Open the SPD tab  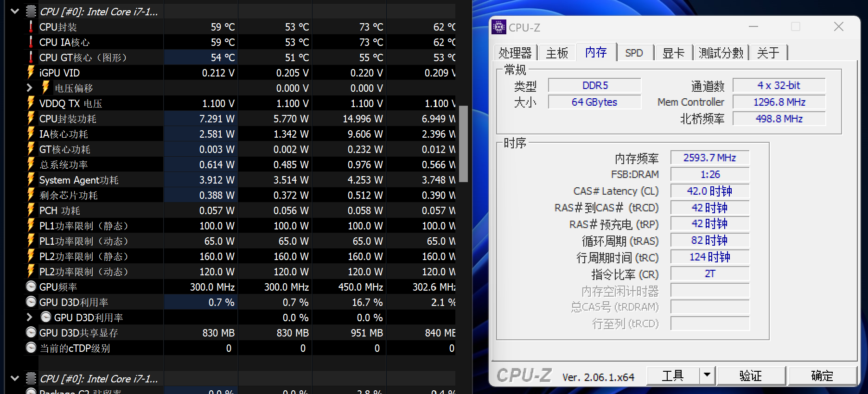pos(634,53)
